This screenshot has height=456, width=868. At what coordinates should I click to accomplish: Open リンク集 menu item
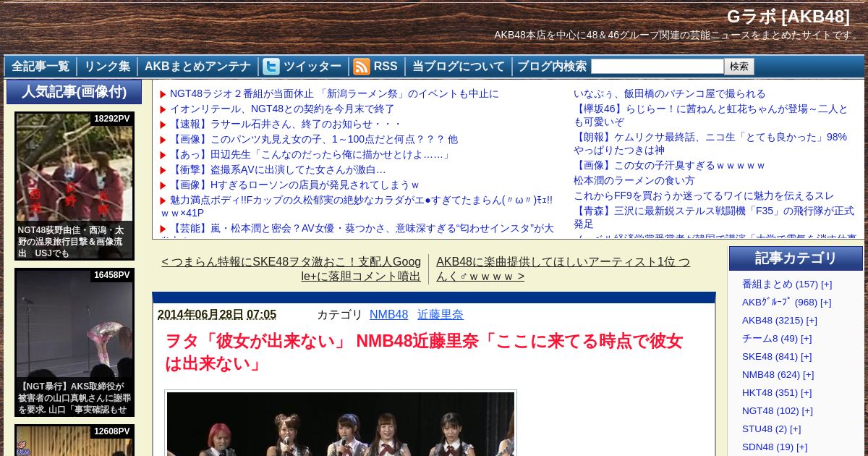click(107, 67)
